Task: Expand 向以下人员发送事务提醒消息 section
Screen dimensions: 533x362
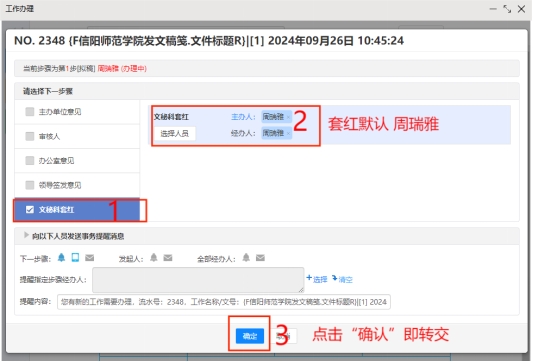Action: click(x=26, y=235)
